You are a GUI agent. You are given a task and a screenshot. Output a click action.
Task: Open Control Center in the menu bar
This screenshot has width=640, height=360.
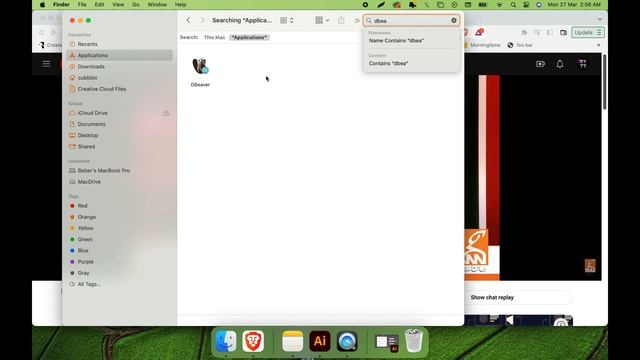pos(526,4)
